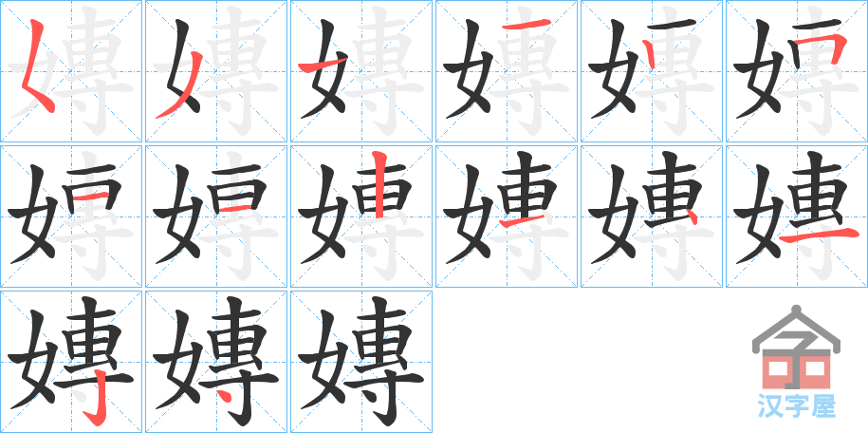This screenshot has width=868, height=433.
Task: Select the ninth step with red vertical stroke
Action: (361, 216)
